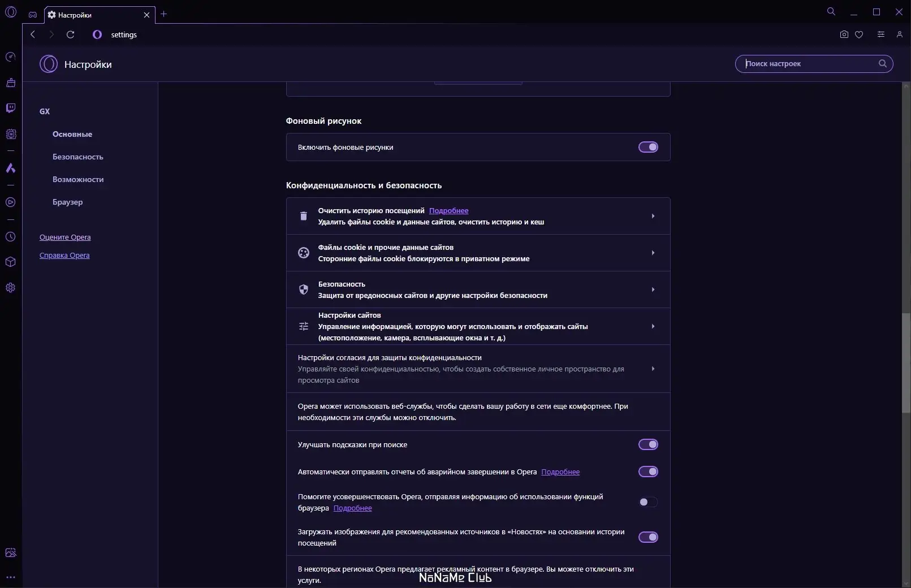Open Подробнее link next to Очистить историю
This screenshot has height=588, width=911.
(449, 211)
